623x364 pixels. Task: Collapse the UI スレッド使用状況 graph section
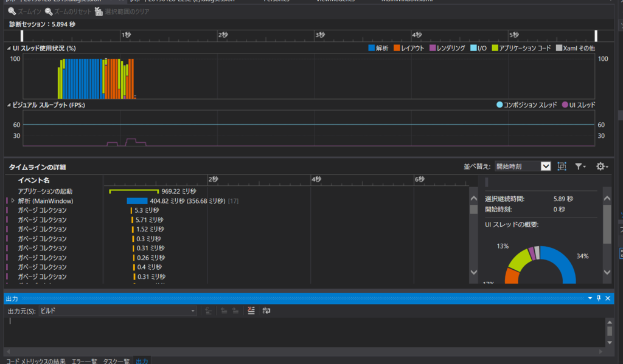click(x=9, y=48)
